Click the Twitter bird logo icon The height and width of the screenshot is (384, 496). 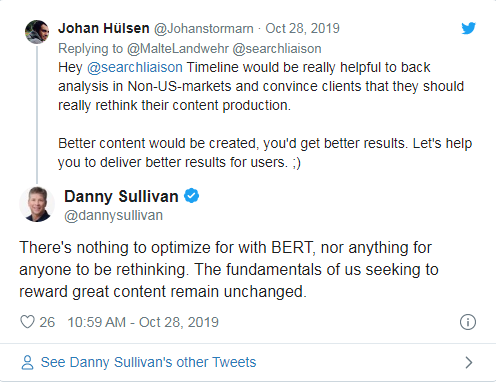468,28
